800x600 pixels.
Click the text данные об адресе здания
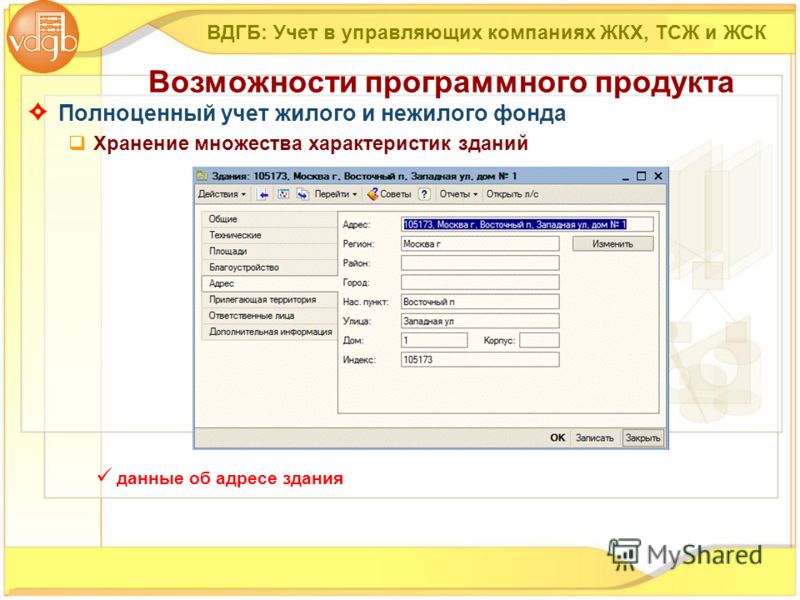(x=230, y=479)
